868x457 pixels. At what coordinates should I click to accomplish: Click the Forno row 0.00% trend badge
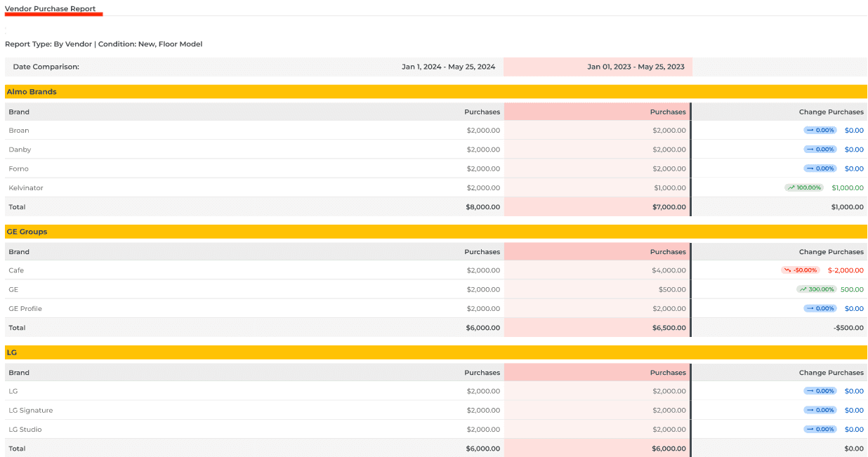(x=820, y=168)
